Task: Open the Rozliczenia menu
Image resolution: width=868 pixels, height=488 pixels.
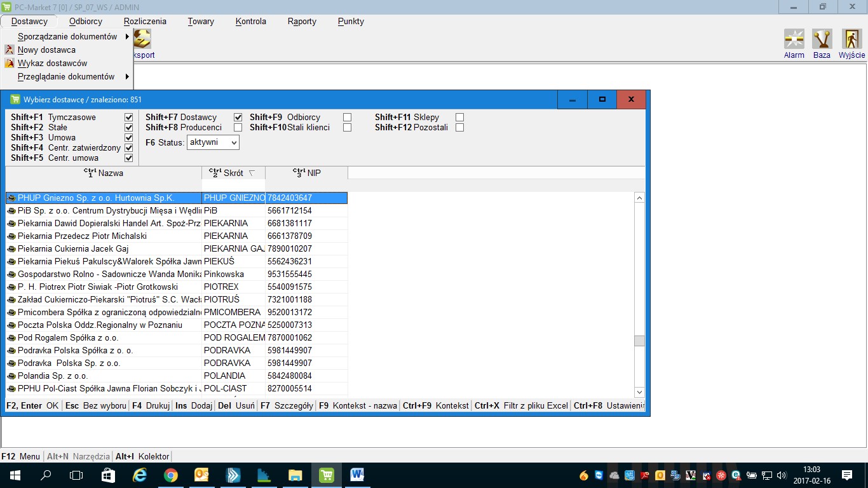Action: coord(145,21)
